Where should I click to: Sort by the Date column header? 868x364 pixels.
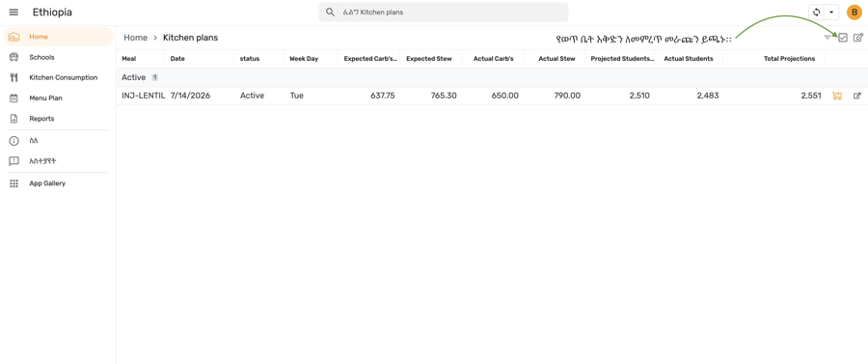click(177, 59)
